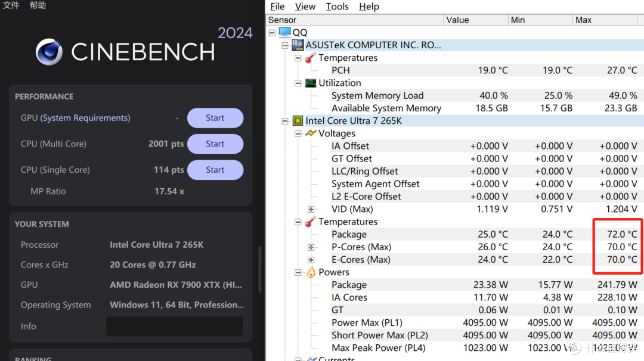Click the 20 Cores @ 0.77 GHz value
This screenshot has width=644, height=361.
coord(153,265)
